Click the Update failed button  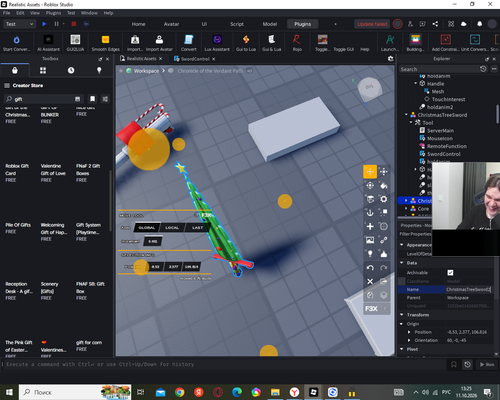click(x=372, y=24)
